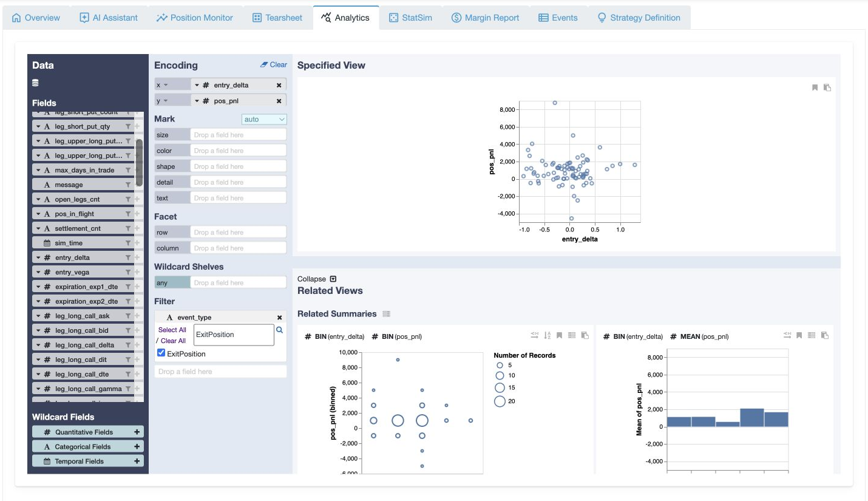This screenshot has height=501, width=868.
Task: Collapse the Related Views section
Action: (316, 279)
